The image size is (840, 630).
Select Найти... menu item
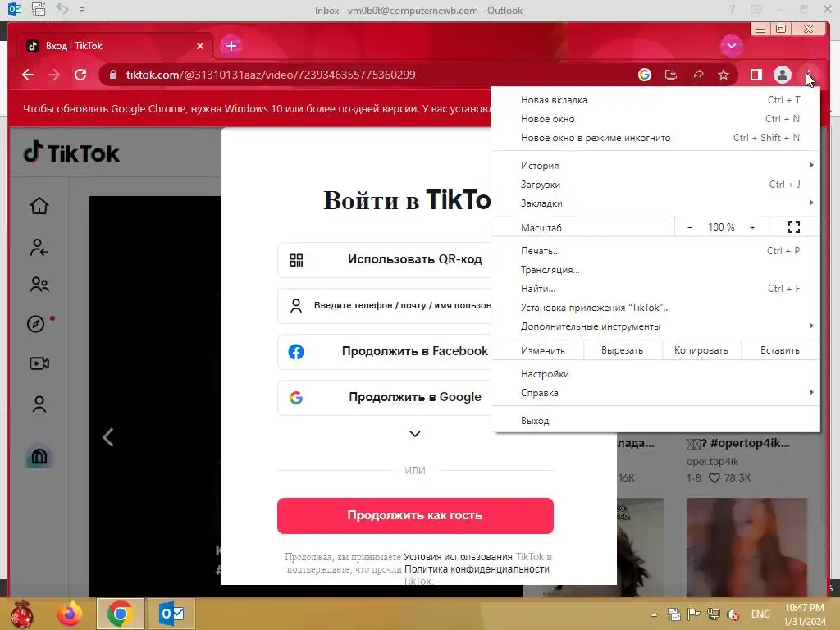[655, 289]
